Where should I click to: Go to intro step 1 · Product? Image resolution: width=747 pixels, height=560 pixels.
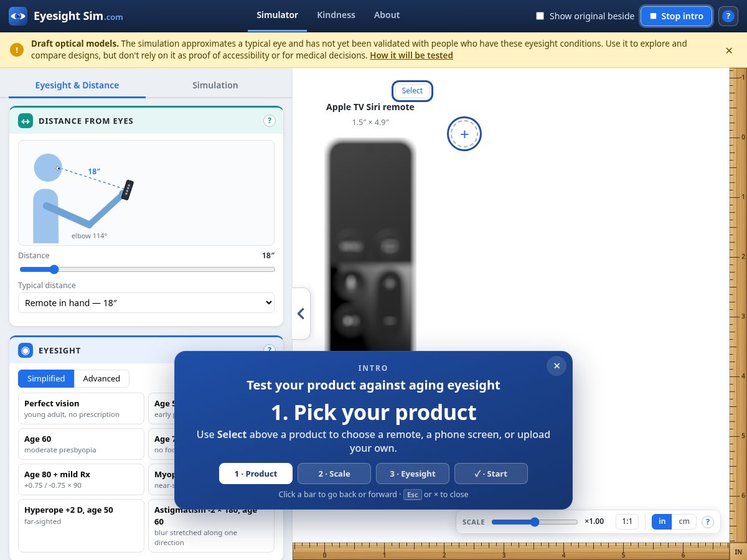point(256,474)
